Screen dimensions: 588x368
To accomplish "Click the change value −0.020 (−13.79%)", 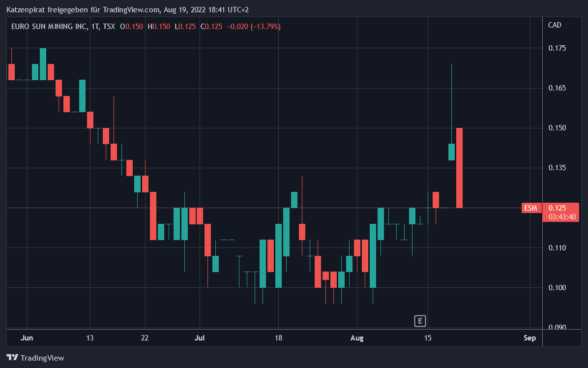I will [254, 27].
